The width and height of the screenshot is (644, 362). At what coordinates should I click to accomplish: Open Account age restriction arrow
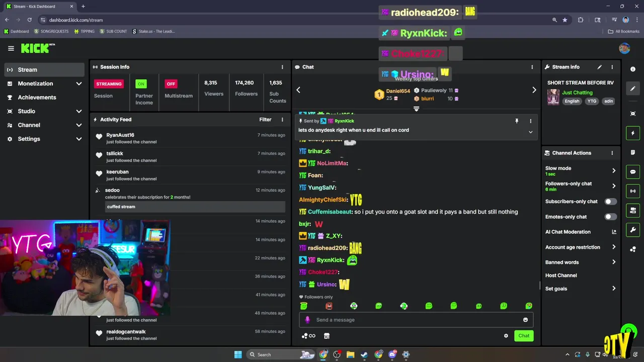614,247
